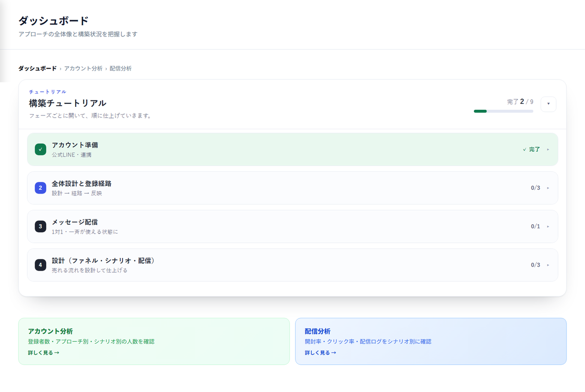Click the 完了 2 / 9 counter
This screenshot has height=392, width=585.
click(x=520, y=101)
